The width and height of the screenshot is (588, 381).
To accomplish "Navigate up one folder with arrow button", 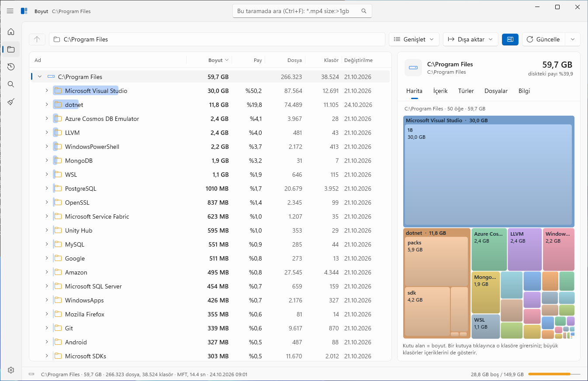I will [x=37, y=39].
